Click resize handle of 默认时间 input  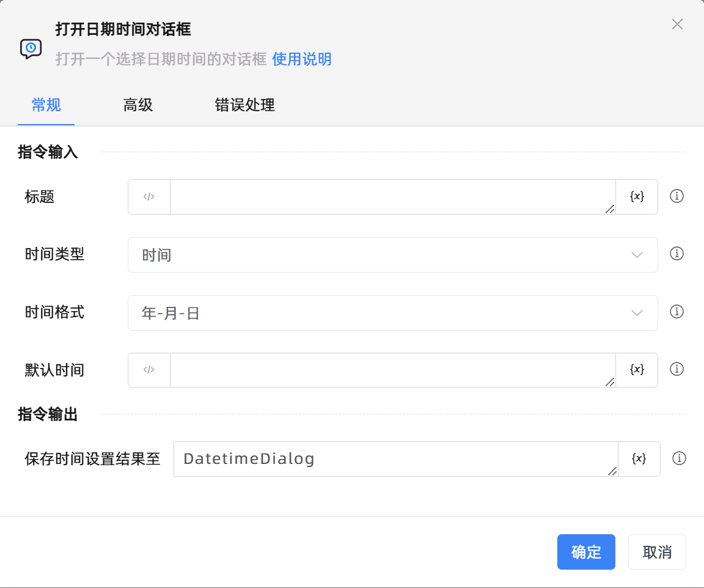(610, 382)
